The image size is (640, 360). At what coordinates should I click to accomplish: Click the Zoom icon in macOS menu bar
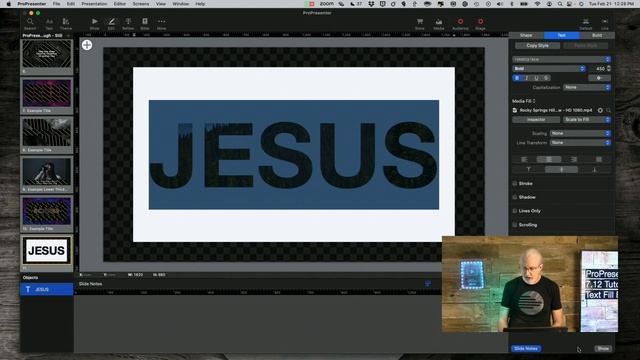(x=327, y=4)
